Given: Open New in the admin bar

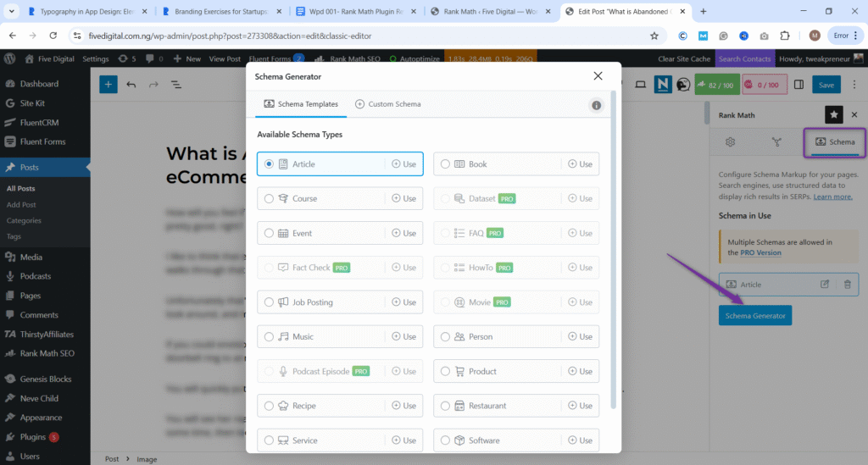Looking at the screenshot, I should pos(187,58).
